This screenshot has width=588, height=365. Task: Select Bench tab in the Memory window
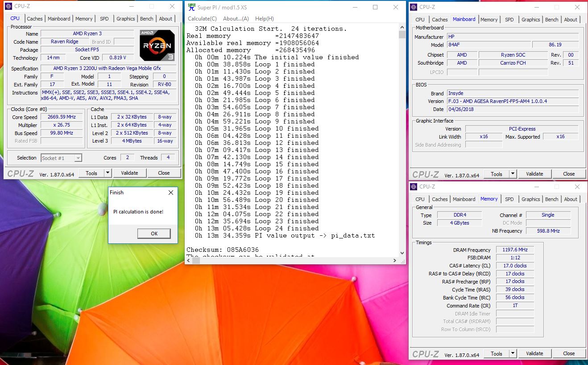click(x=552, y=199)
